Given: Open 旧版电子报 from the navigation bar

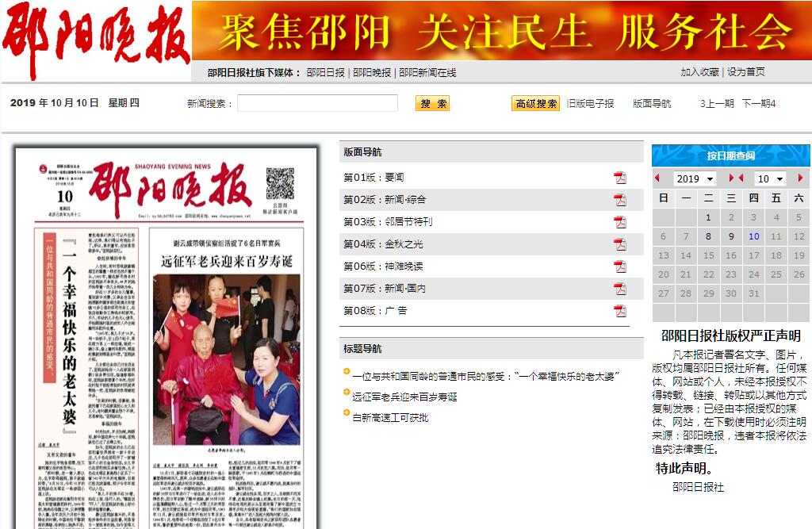Looking at the screenshot, I should click(590, 103).
